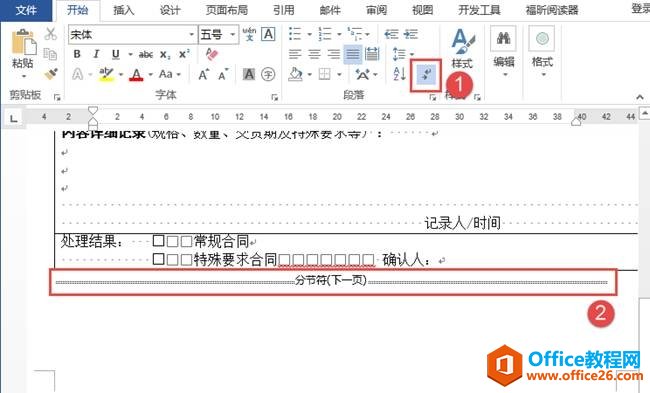Click the first-line indent ruler marker
Image resolution: width=650 pixels, height=393 pixels.
(x=93, y=110)
